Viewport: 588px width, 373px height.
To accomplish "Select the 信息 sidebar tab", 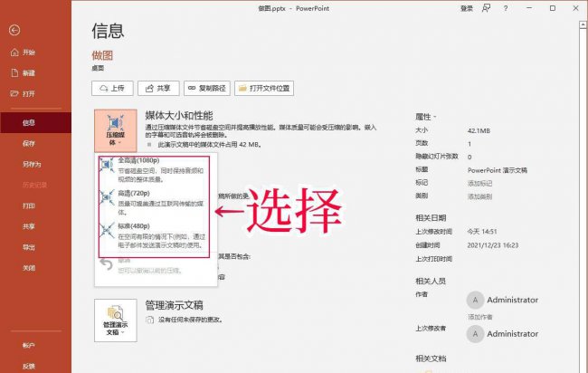I will (35, 122).
